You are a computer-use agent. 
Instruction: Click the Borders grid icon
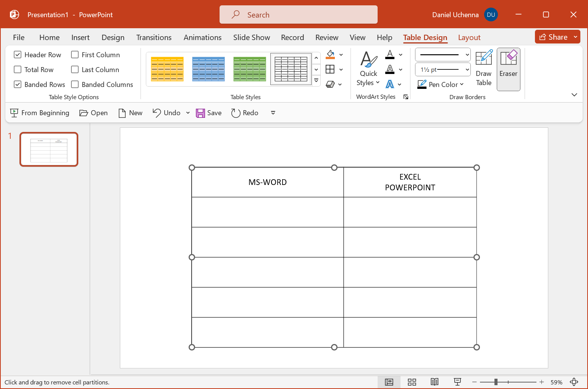(330, 69)
